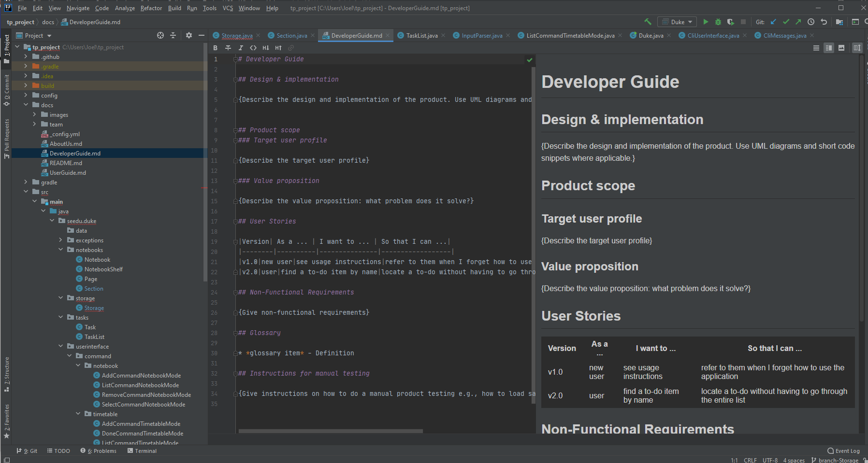Toggle italic formatting in markdown toolbar
This screenshot has width=868, height=463.
(241, 48)
